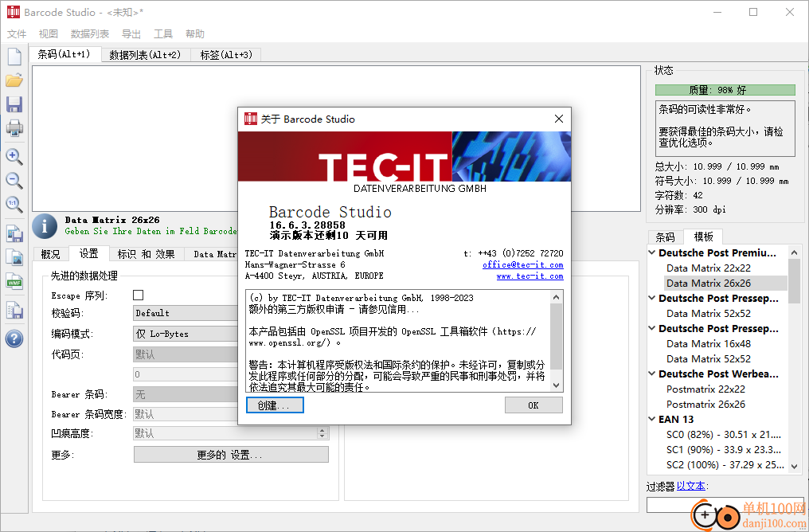Image resolution: width=809 pixels, height=532 pixels.
Task: Open the office@tec-it.com email link
Action: point(522,264)
